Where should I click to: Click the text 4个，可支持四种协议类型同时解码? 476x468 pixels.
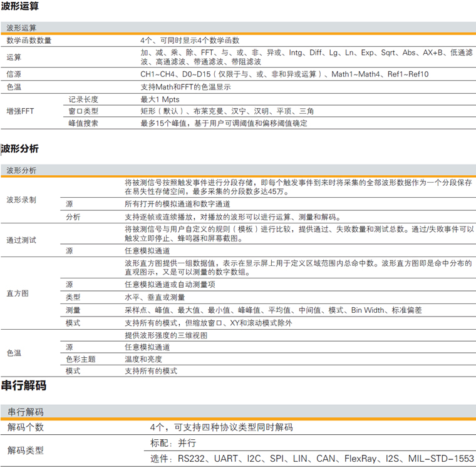pos(221,427)
